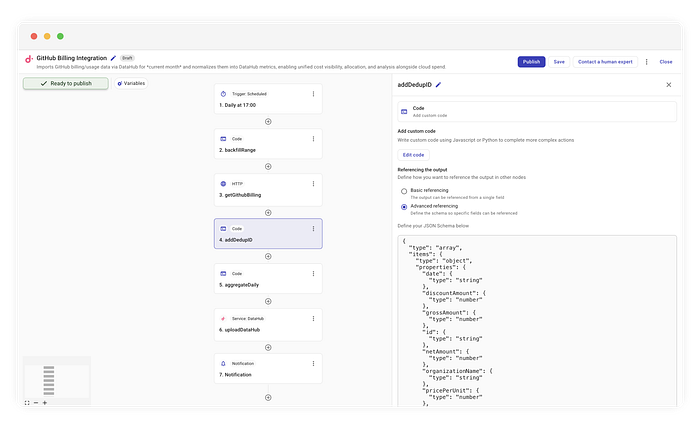Click the Publish button
The image size is (700, 428).
coord(531,62)
